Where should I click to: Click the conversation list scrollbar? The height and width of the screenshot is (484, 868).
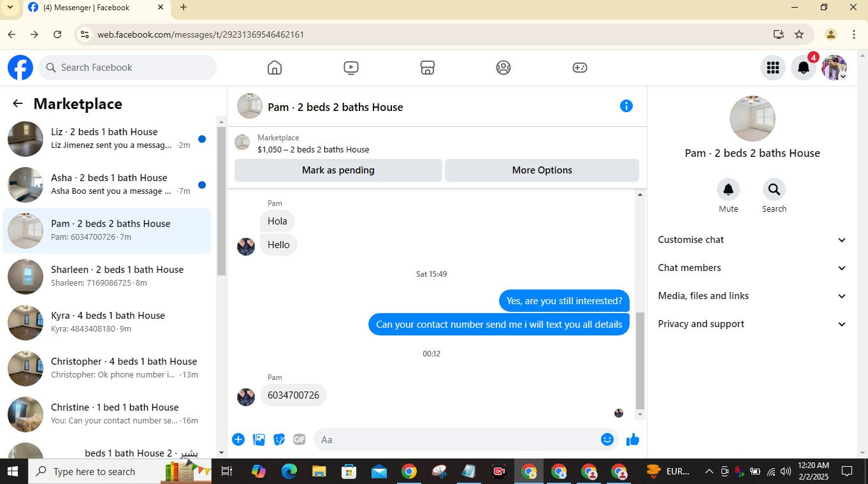click(221, 201)
